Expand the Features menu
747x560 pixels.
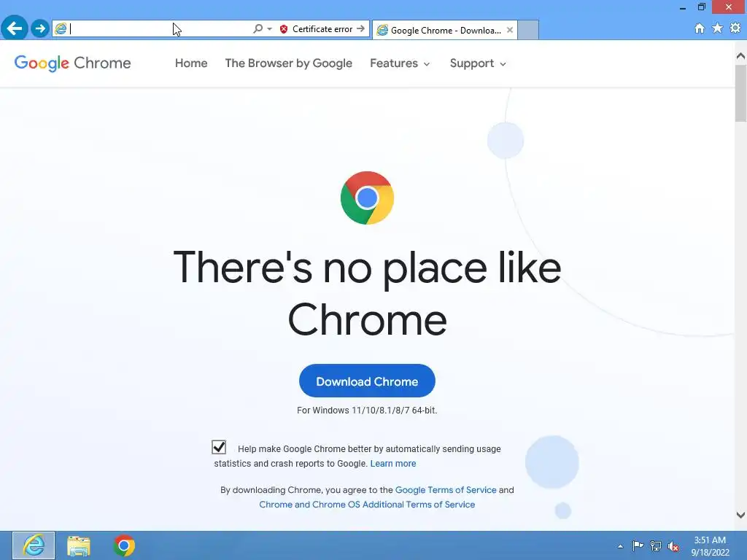pos(400,63)
